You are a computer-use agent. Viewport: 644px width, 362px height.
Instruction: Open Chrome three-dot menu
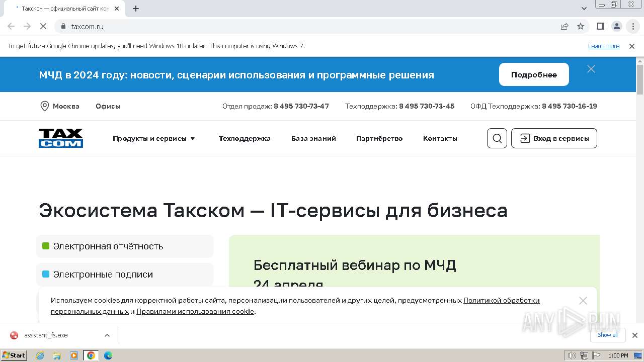[x=633, y=26]
